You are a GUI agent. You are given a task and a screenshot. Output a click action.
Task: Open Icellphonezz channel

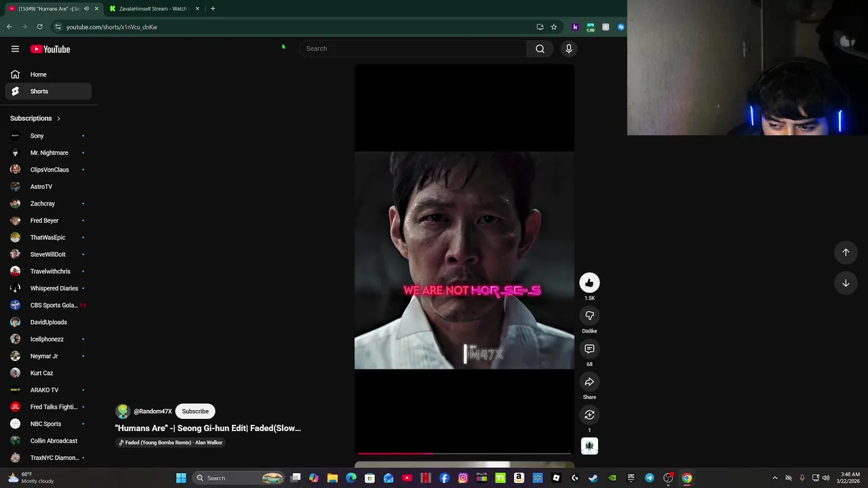tap(48, 339)
